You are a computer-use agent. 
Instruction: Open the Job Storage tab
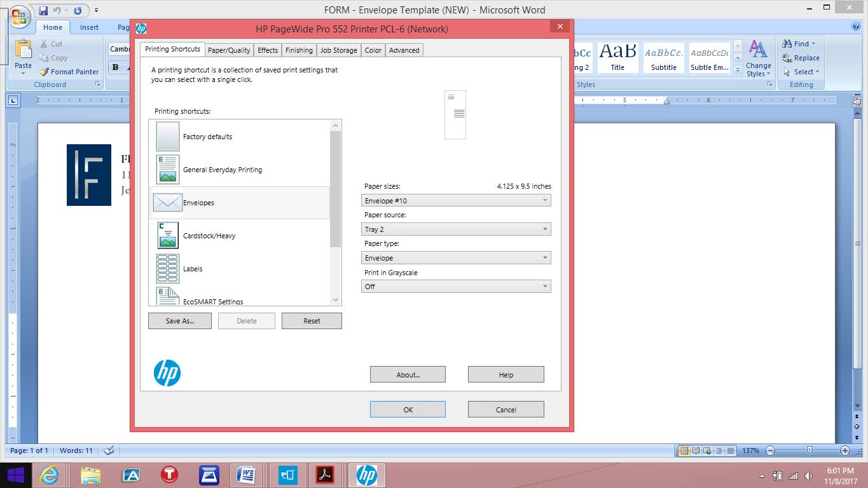(338, 50)
